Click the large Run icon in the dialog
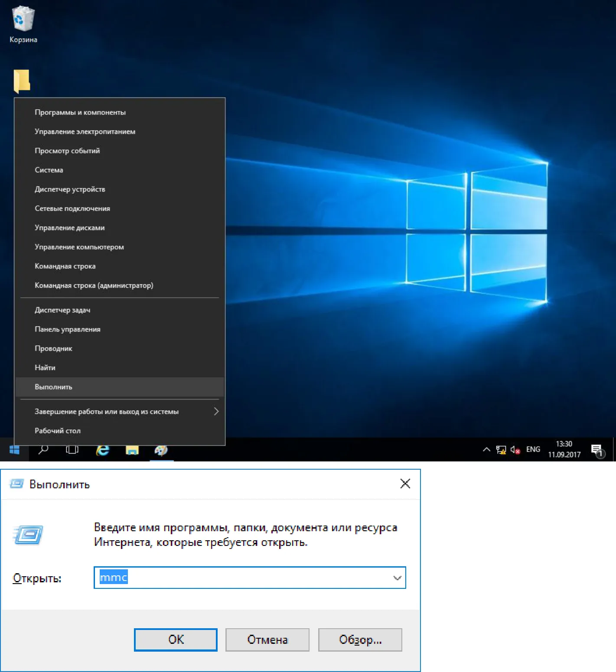Screen dimensions: 616x672 tap(28, 535)
